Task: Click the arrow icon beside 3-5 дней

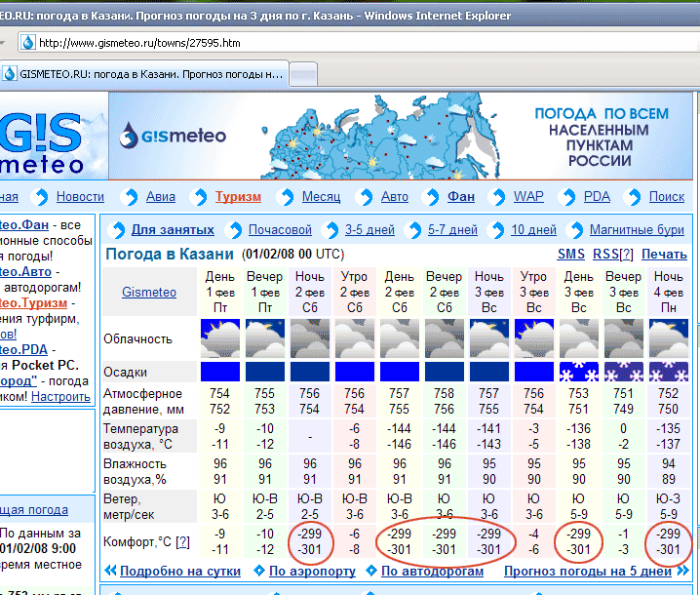Action: 331,230
